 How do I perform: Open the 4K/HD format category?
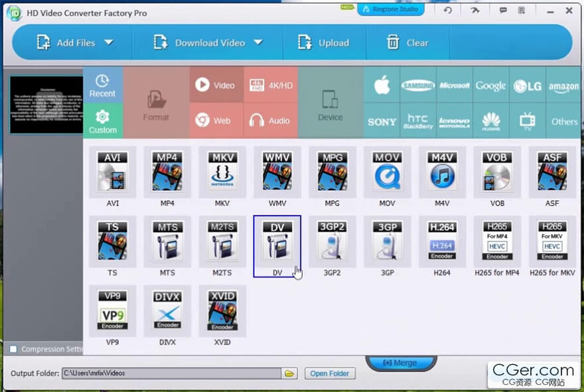tap(271, 85)
